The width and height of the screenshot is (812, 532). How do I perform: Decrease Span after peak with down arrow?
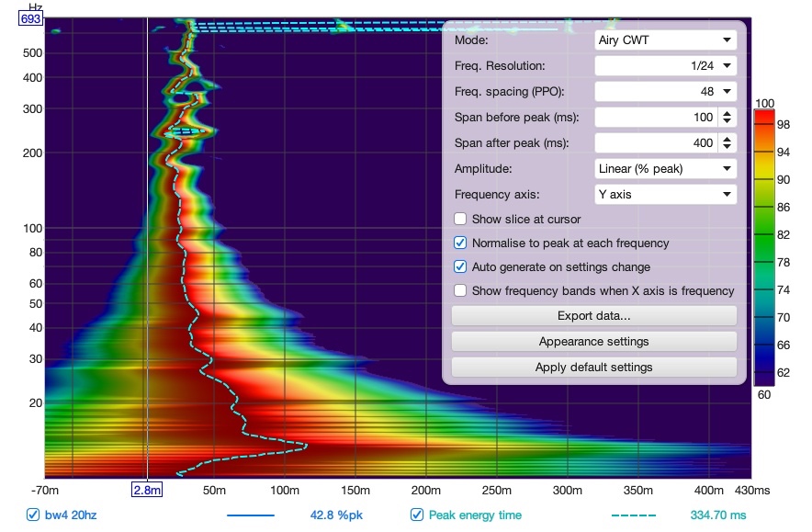pos(727,147)
